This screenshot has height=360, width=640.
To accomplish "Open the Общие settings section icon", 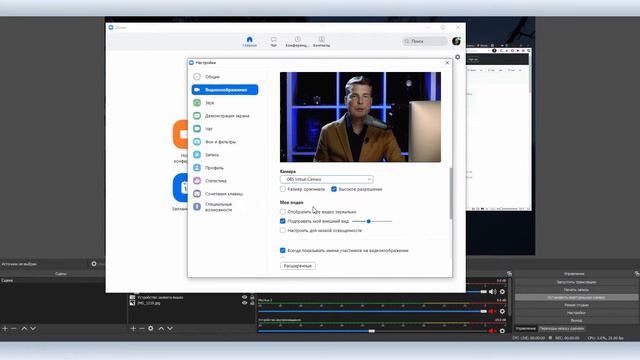I will [x=197, y=77].
